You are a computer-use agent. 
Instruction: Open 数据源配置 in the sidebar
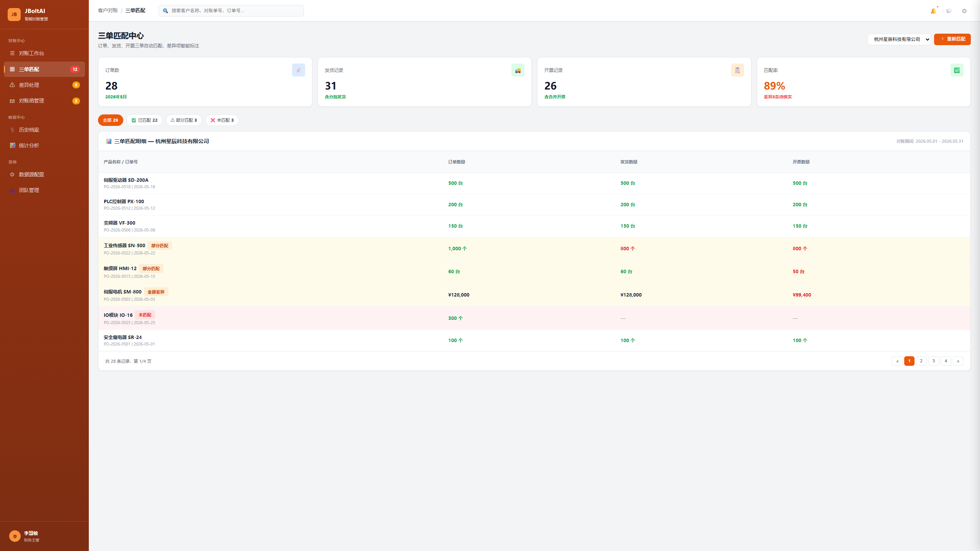click(44, 174)
